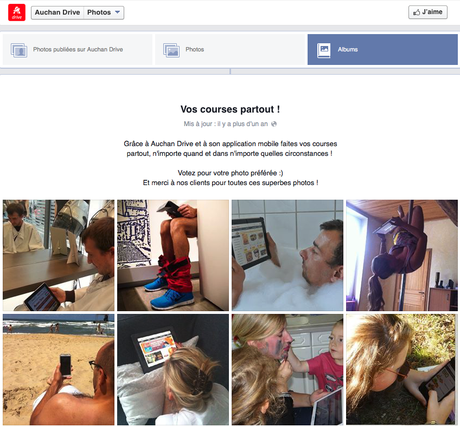Click the text Mis à jour il y a plus d'un an
460x427 pixels.
point(226,124)
